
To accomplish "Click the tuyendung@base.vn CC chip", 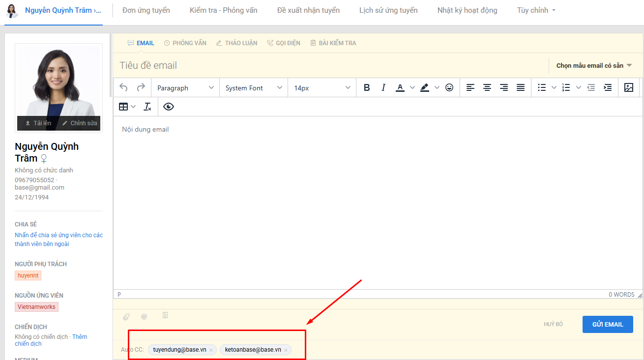I will coord(182,350).
